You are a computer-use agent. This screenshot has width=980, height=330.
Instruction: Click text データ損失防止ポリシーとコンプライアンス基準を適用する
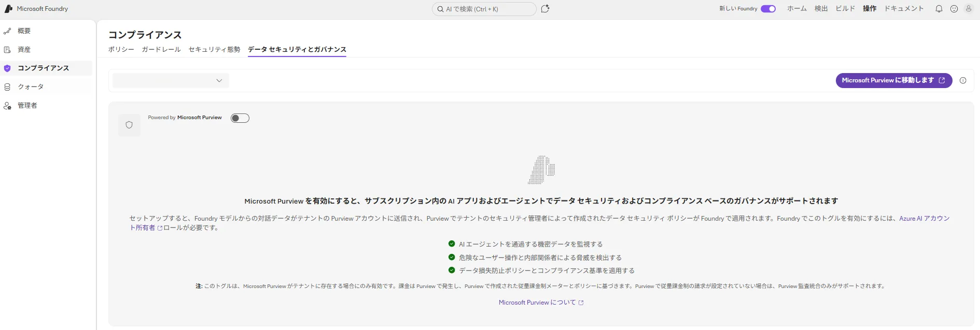click(x=547, y=270)
